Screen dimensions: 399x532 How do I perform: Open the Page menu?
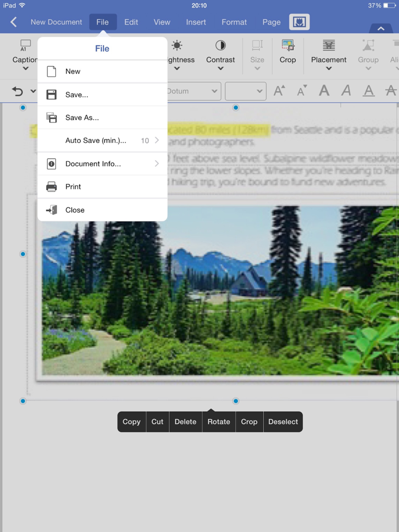[x=271, y=22]
